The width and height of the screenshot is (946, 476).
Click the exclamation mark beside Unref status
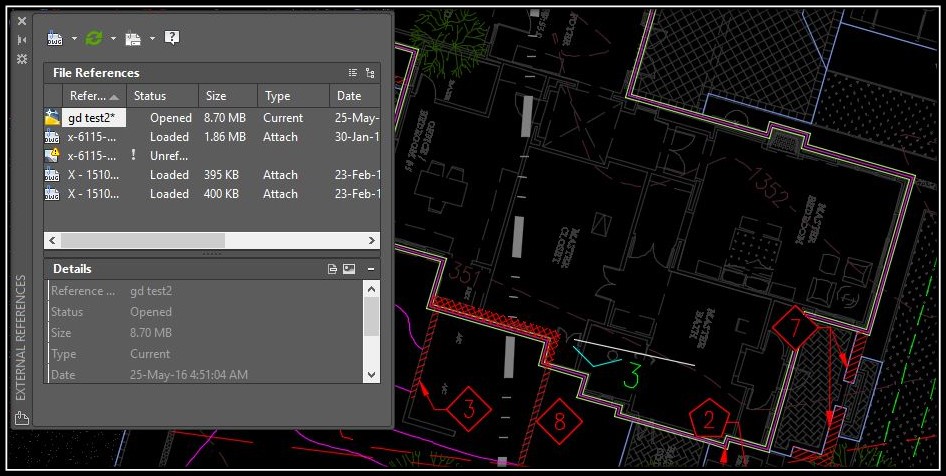[133, 156]
